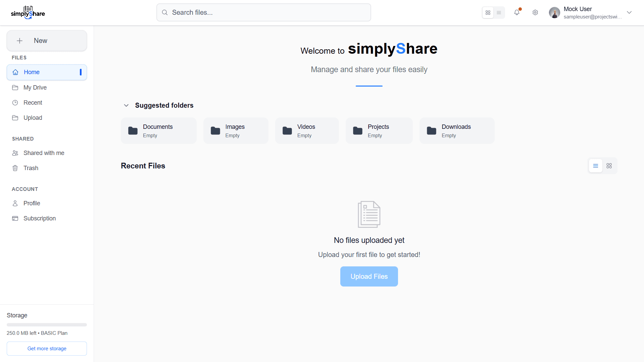This screenshot has height=362, width=644.
Task: Open settings via the gear icon
Action: 535,12
